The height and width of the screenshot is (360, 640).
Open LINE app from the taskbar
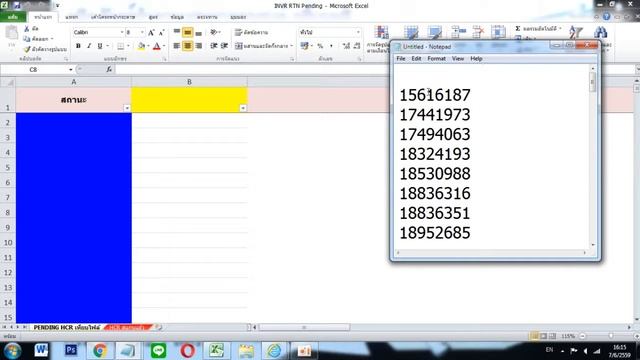158,351
